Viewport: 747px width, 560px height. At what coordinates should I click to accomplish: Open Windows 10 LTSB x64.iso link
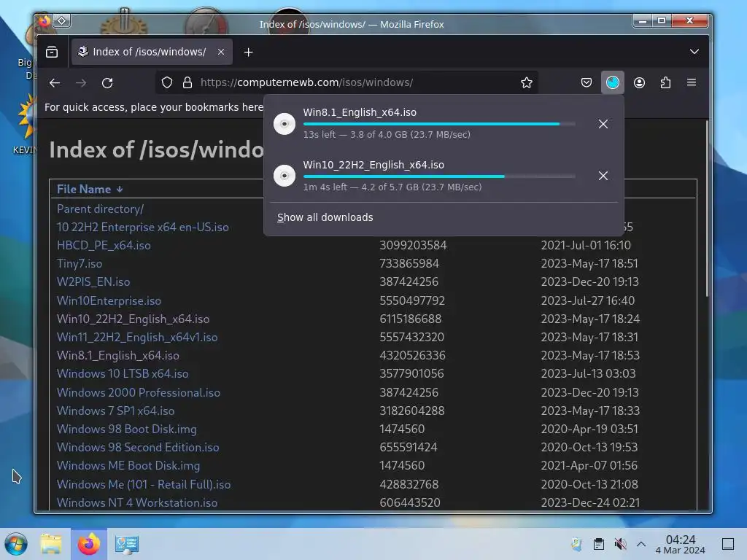(123, 374)
